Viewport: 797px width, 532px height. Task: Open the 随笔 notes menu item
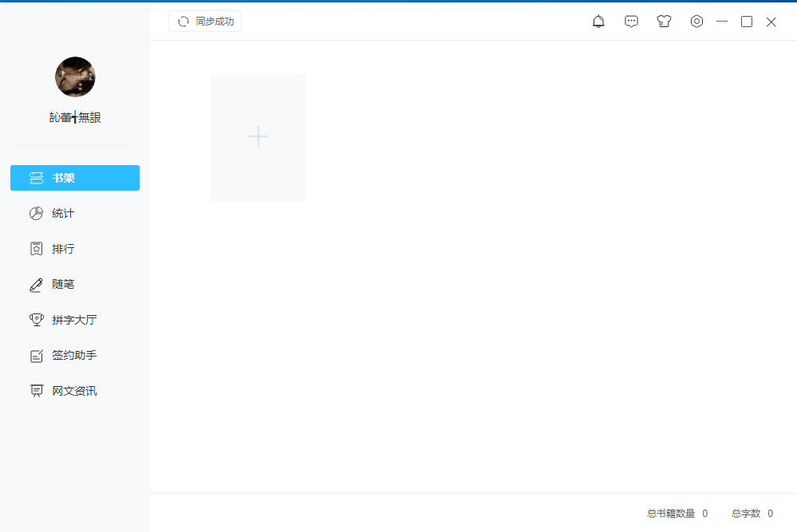pyautogui.click(x=75, y=285)
